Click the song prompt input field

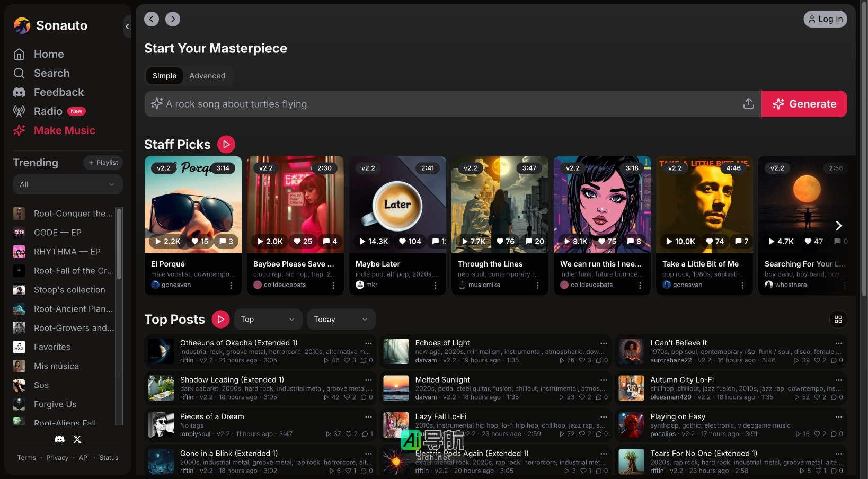[450, 104]
